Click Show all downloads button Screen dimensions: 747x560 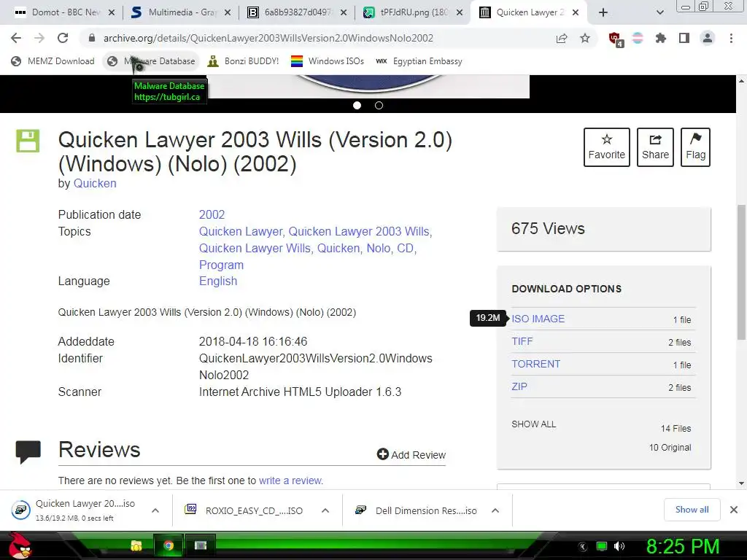tap(692, 510)
